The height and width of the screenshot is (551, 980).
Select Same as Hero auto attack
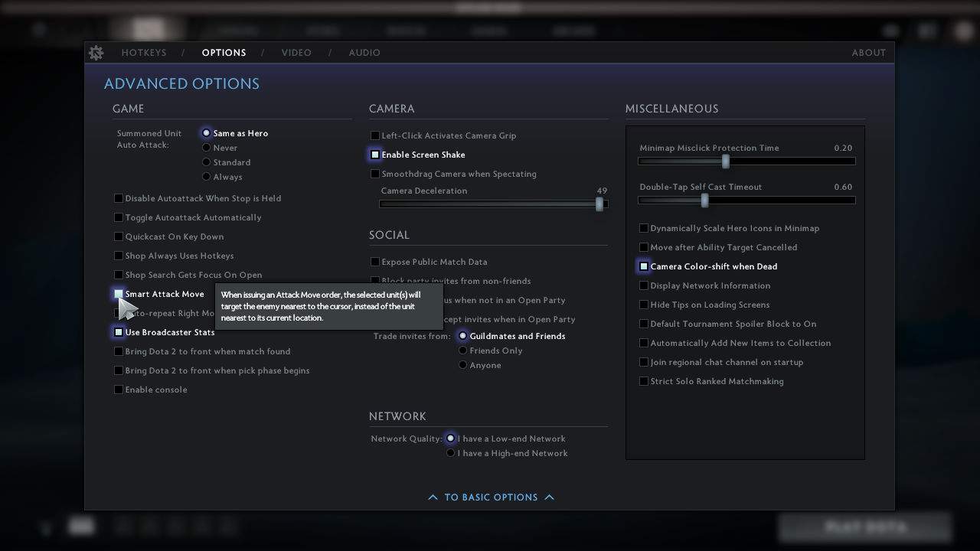[206, 133]
